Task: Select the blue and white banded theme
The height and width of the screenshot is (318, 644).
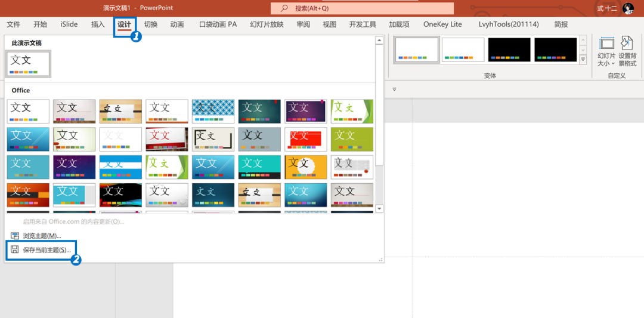Action: 120,167
